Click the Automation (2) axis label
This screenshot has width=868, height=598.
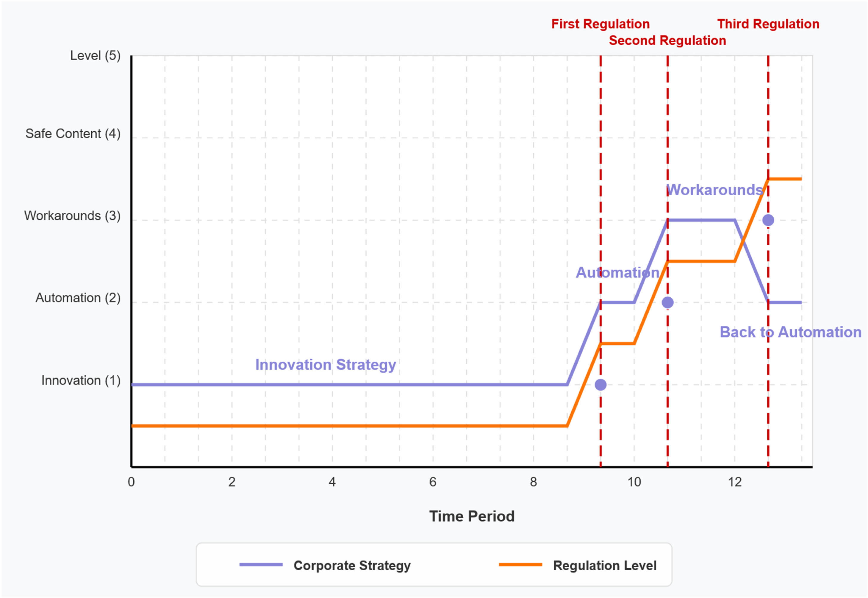78,298
